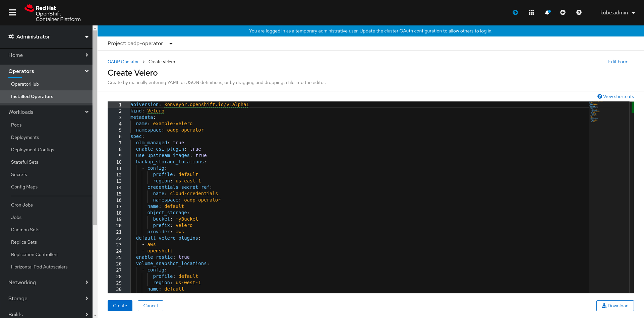Click the 'prefix: velero' line
This screenshot has height=318, width=644.
tap(173, 226)
